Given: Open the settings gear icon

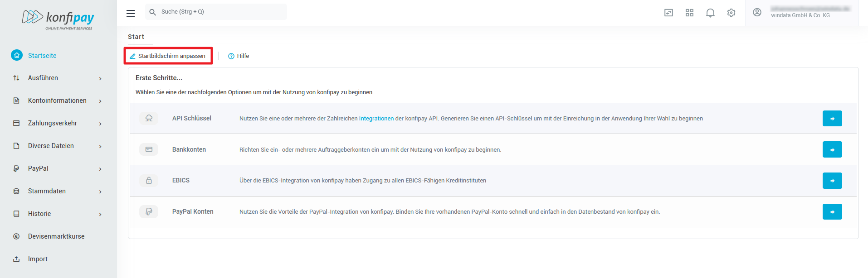Looking at the screenshot, I should (731, 13).
